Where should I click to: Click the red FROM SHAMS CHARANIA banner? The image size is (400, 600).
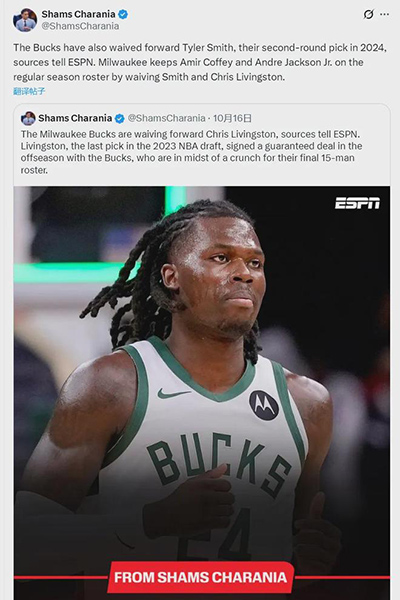click(x=201, y=577)
